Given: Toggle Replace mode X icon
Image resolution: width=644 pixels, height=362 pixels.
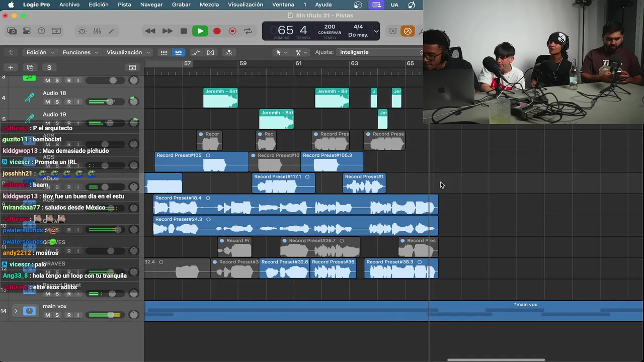Looking at the screenshot, I should [393, 31].
